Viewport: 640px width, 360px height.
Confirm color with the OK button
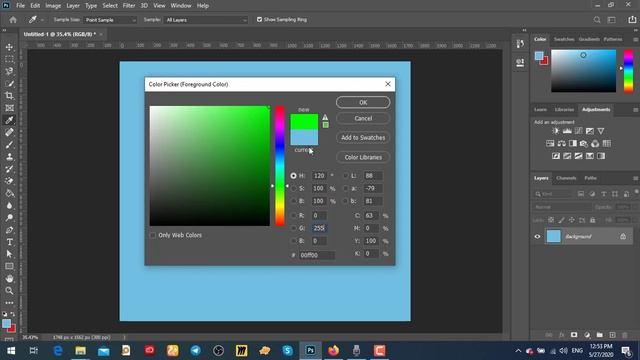pos(363,102)
